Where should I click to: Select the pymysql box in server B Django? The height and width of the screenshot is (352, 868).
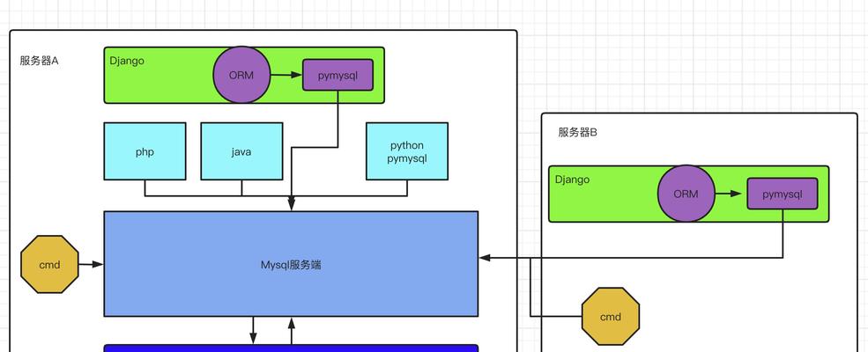(x=783, y=194)
